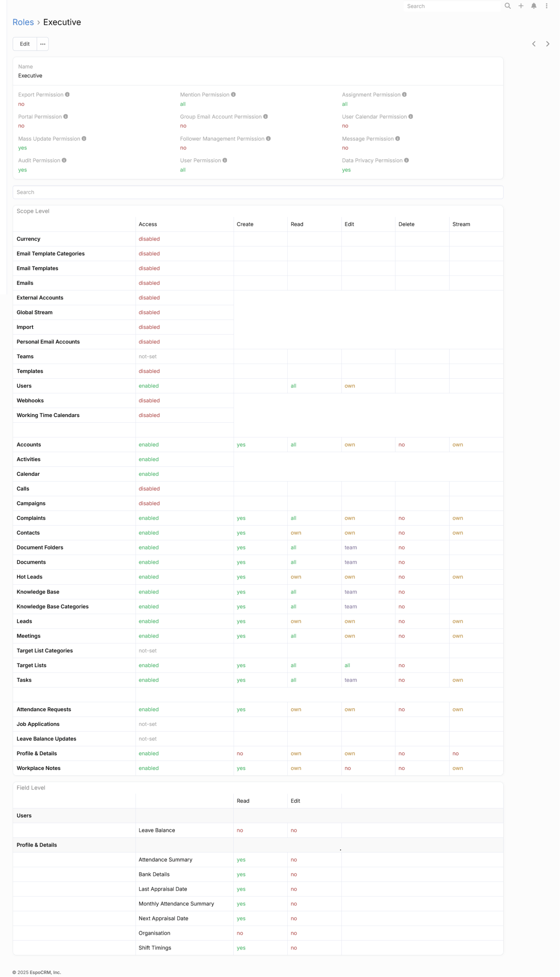Go to the next role record
Image resolution: width=560 pixels, height=977 pixels.
pos(547,44)
